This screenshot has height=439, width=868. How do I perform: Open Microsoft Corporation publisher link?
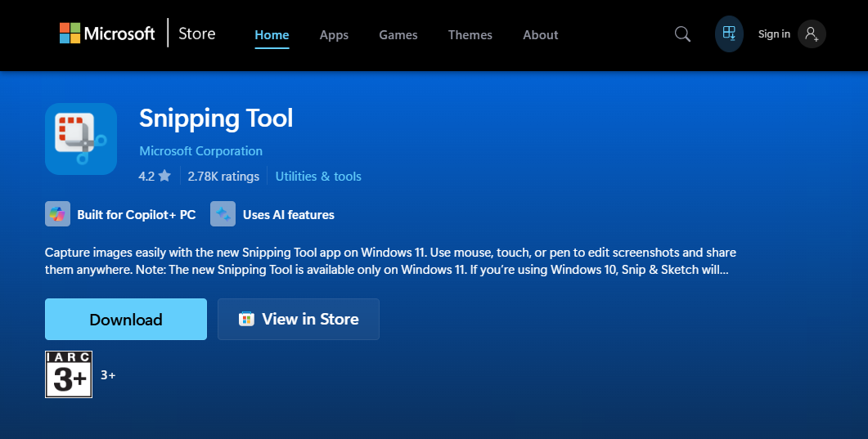click(x=201, y=151)
